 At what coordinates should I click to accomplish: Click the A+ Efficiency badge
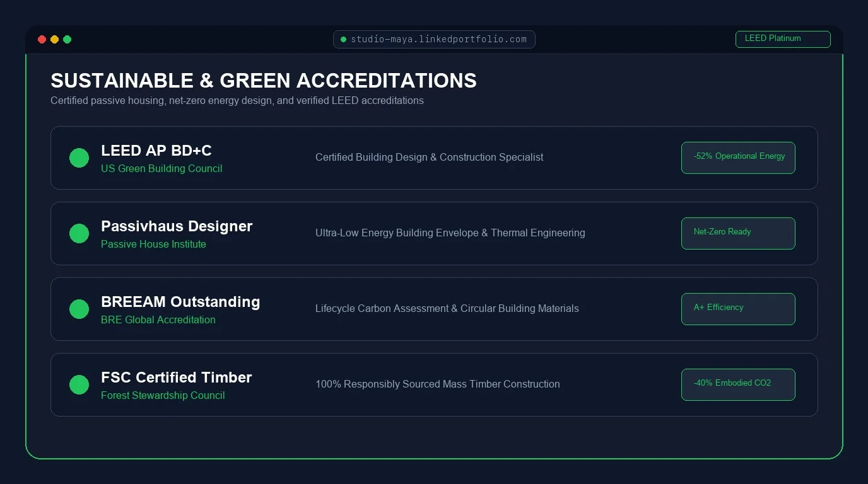[738, 309]
